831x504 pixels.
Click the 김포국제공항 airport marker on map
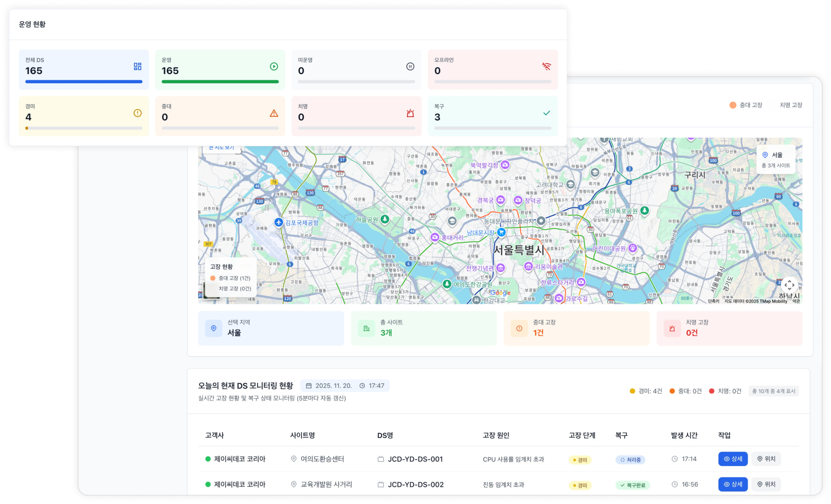[279, 222]
